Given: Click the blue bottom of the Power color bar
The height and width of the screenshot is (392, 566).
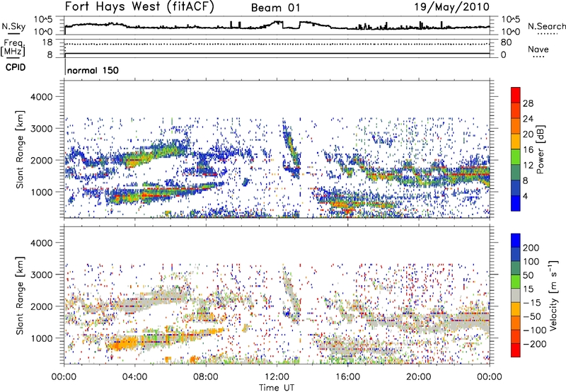Looking at the screenshot, I should [516, 204].
